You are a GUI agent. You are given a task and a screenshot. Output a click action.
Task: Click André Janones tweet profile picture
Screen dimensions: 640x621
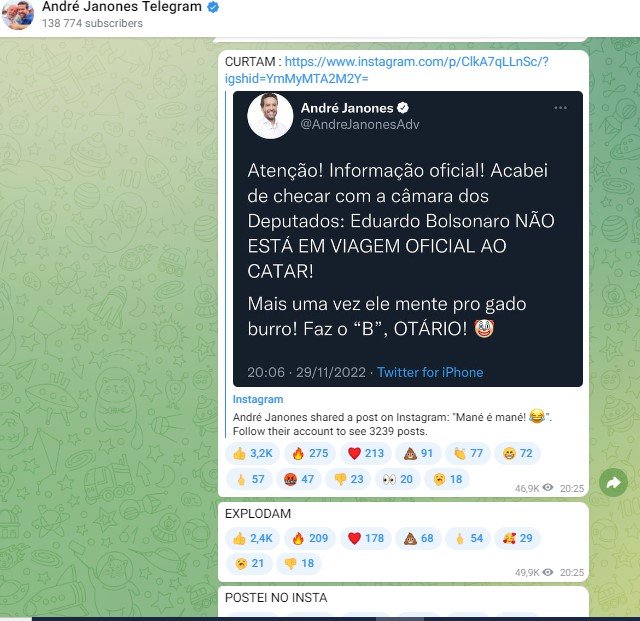click(x=270, y=116)
